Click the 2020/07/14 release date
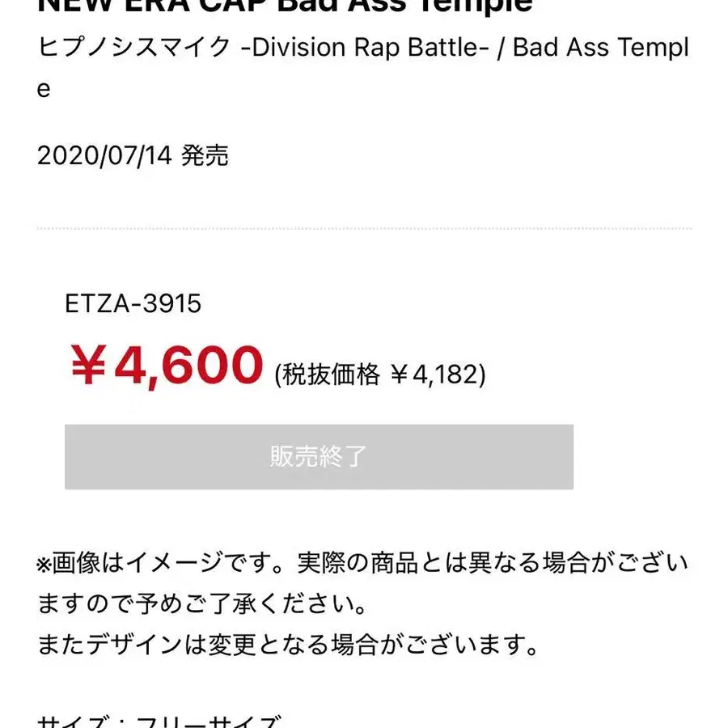Screen dimensions: 728x728 pos(104,155)
